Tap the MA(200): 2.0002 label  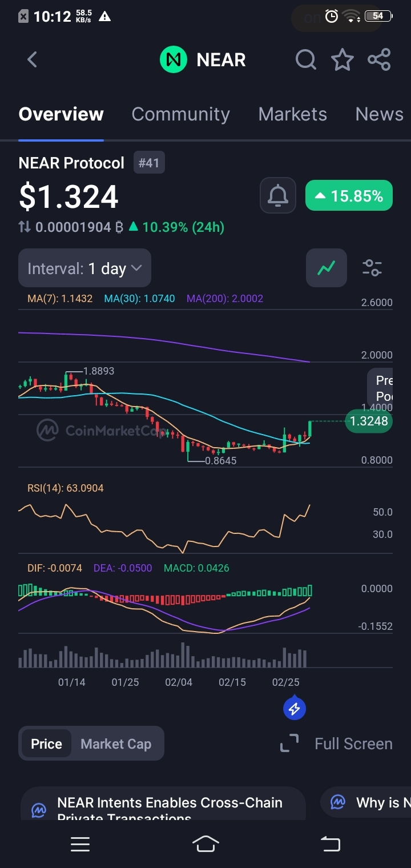tap(225, 299)
